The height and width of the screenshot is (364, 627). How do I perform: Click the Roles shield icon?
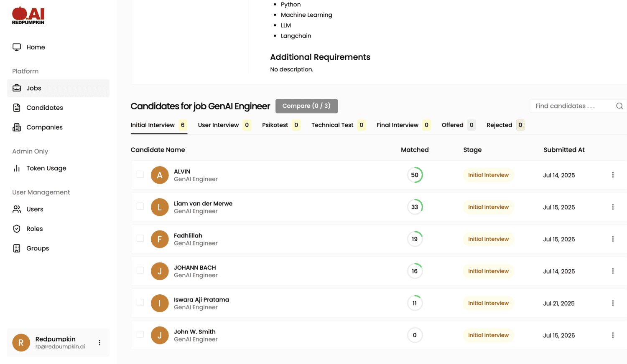[16, 229]
